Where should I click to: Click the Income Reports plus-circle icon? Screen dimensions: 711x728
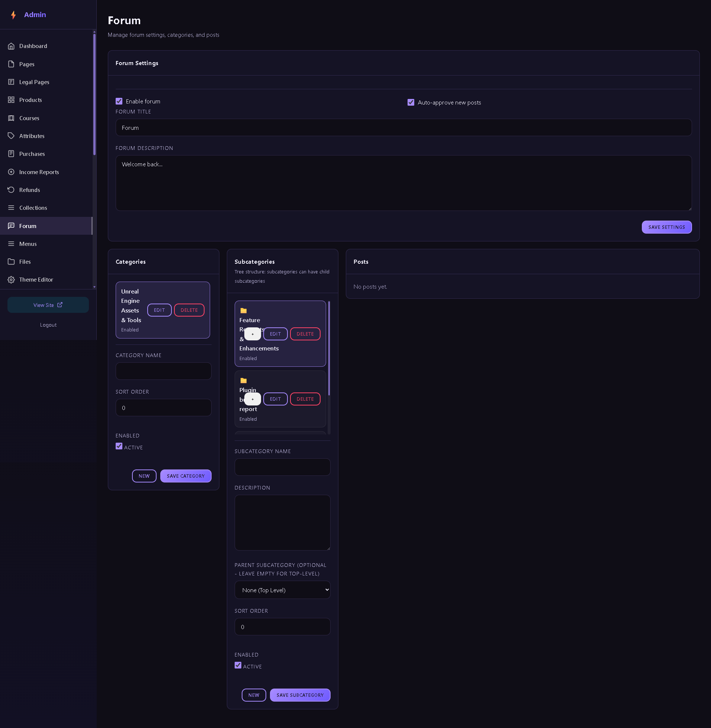point(11,172)
